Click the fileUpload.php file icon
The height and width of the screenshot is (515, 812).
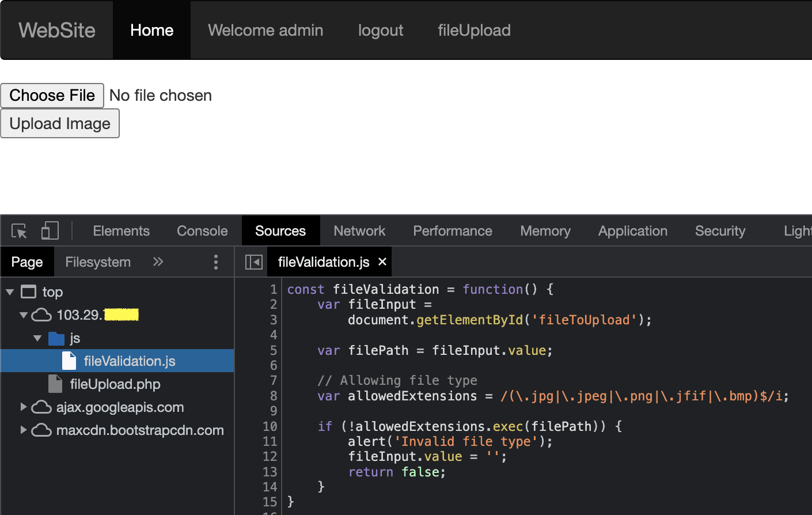coord(55,384)
